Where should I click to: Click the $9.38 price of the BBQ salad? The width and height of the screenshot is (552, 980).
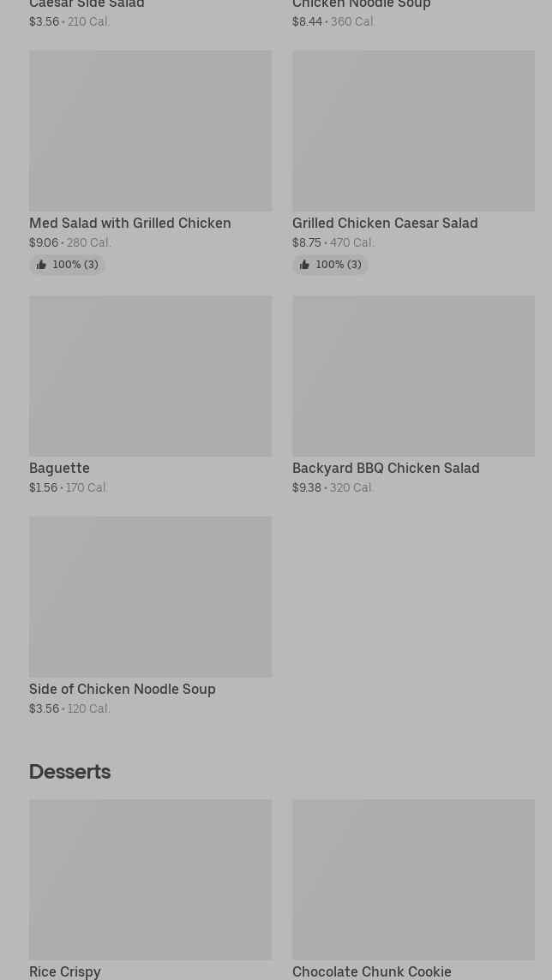[x=307, y=488]
